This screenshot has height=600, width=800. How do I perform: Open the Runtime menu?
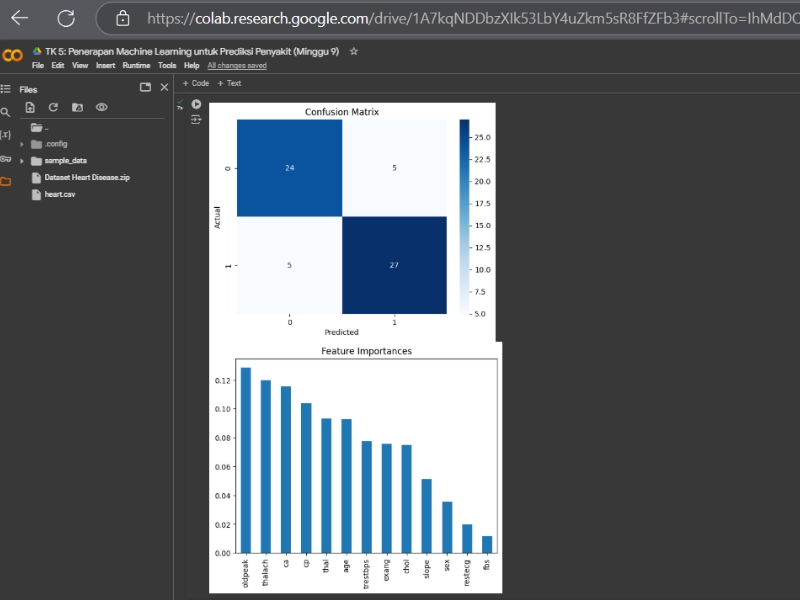136,65
